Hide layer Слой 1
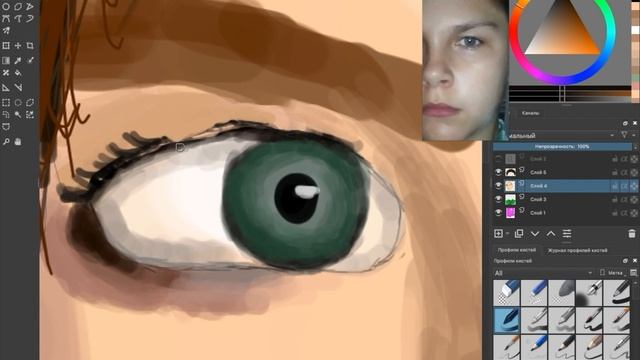The height and width of the screenshot is (360, 640). point(498,213)
